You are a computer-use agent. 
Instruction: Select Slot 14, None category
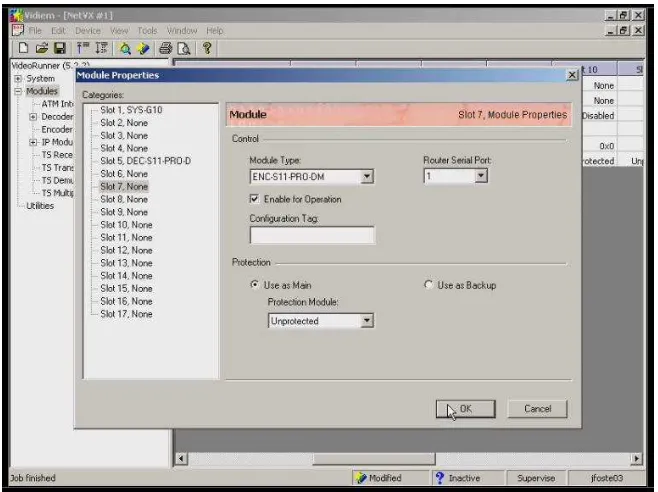(126, 276)
